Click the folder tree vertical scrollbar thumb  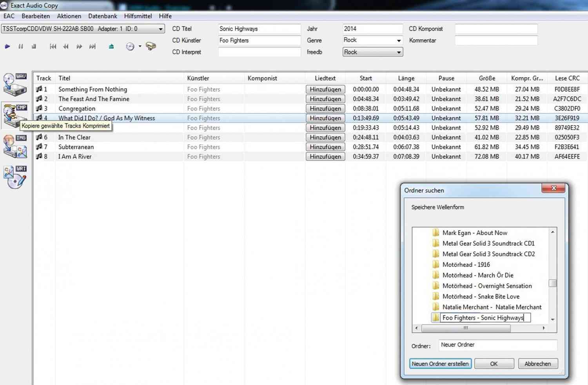pos(553,283)
